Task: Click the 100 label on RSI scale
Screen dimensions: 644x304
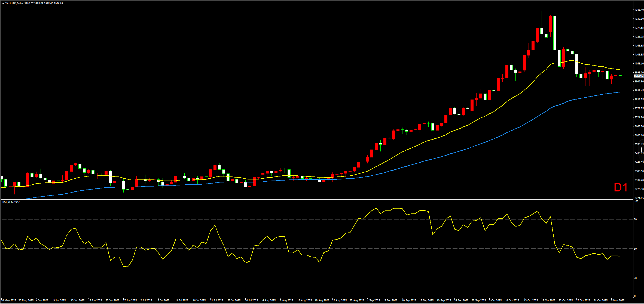Action: (636, 201)
